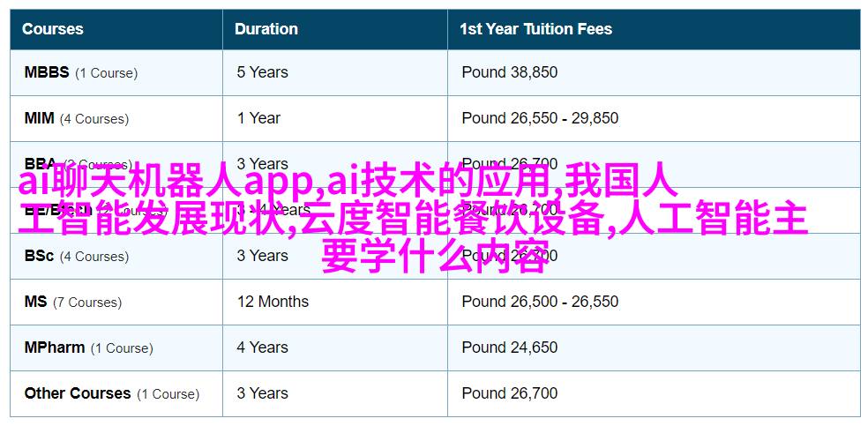The image size is (868, 426).
Task: Click the 1st Year Tuition Fees header
Action: (x=535, y=29)
